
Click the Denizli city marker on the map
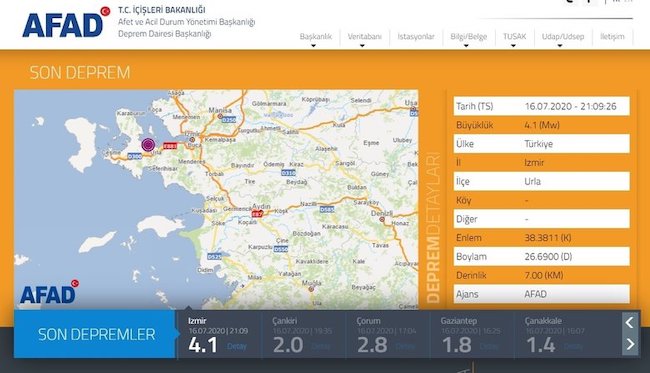(x=382, y=219)
